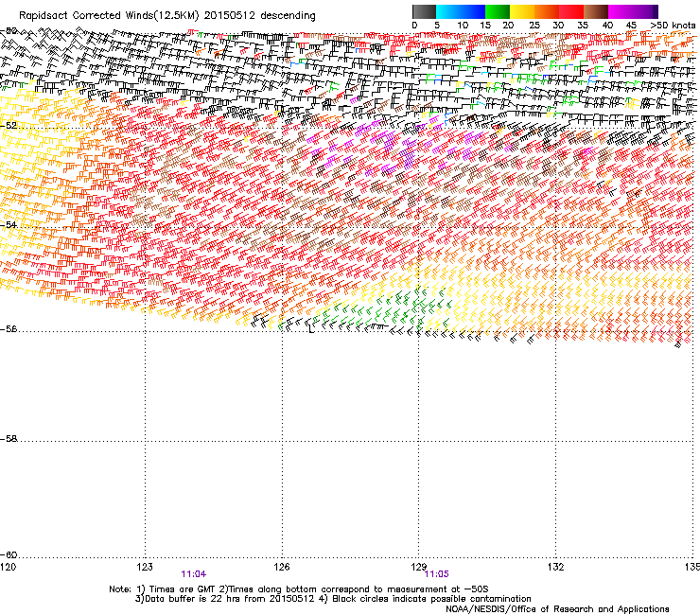Click the chart title 'Rapidscat Corrected Winds(12.5KM)'
This screenshot has width=700, height=615.
[109, 16]
